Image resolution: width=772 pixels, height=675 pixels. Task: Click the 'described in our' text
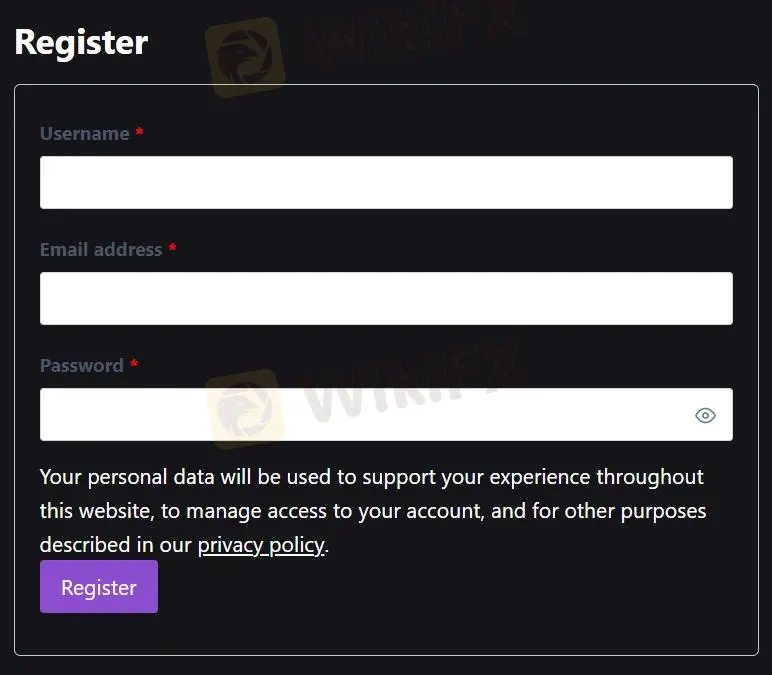click(x=115, y=545)
